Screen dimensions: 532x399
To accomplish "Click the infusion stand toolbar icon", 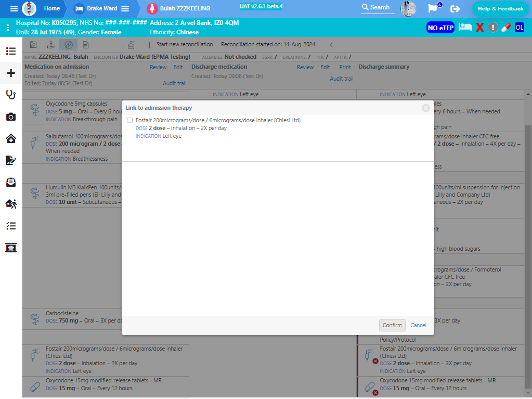I will pyautogui.click(x=51, y=44).
